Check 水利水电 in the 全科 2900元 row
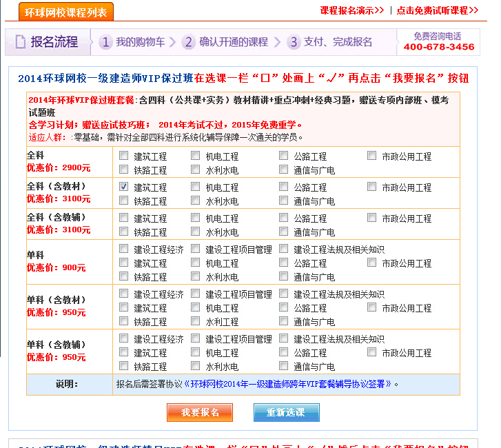501x448 pixels. 195,170
